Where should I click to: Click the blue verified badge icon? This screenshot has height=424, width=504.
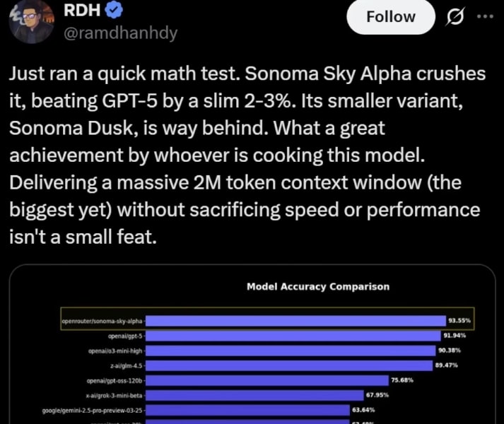[x=114, y=11]
